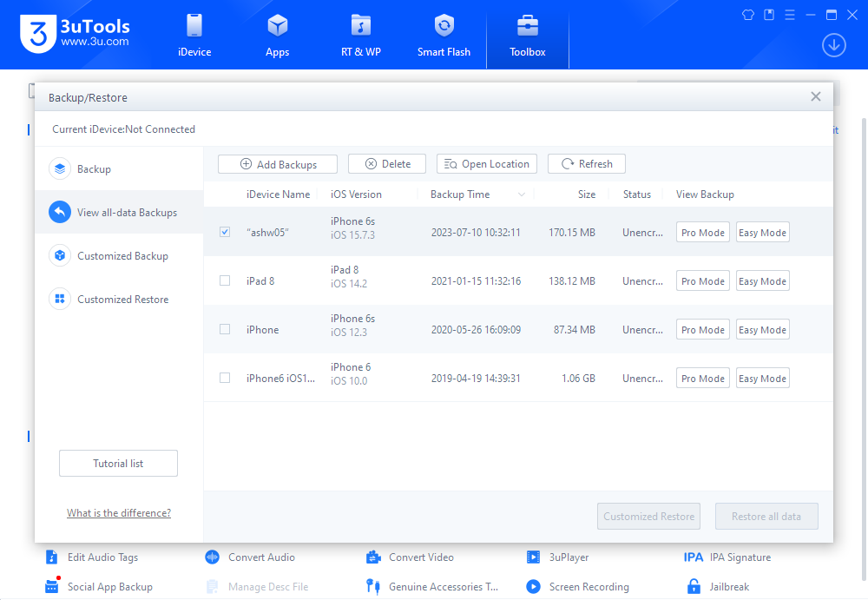Open the downloads arrow icon

[833, 45]
